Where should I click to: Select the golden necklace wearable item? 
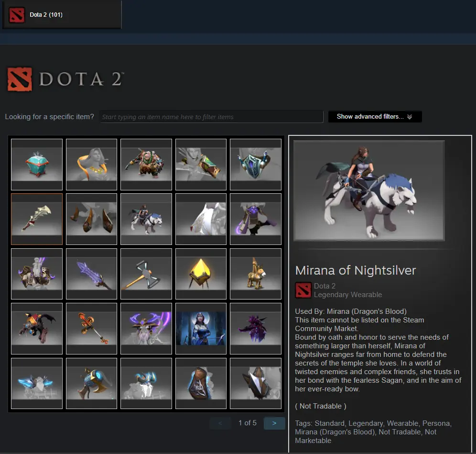click(91, 165)
